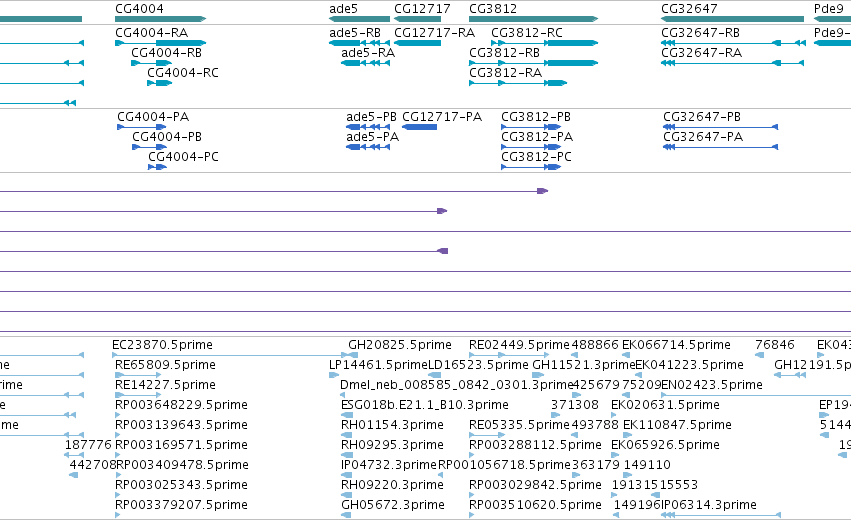Select EST RE65809.5prime
851x520 pixels.
tap(165, 365)
